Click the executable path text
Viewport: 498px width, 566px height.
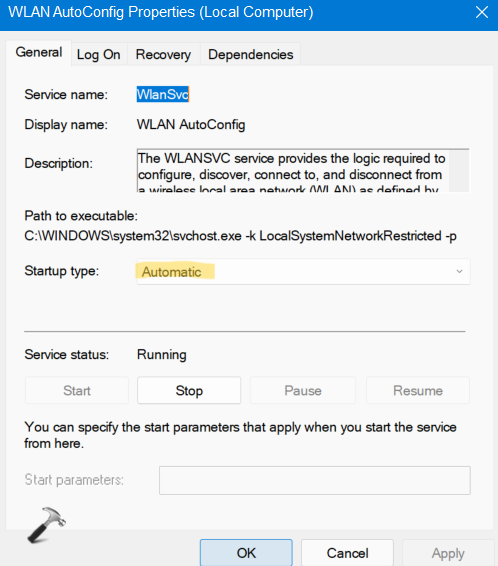click(240, 236)
